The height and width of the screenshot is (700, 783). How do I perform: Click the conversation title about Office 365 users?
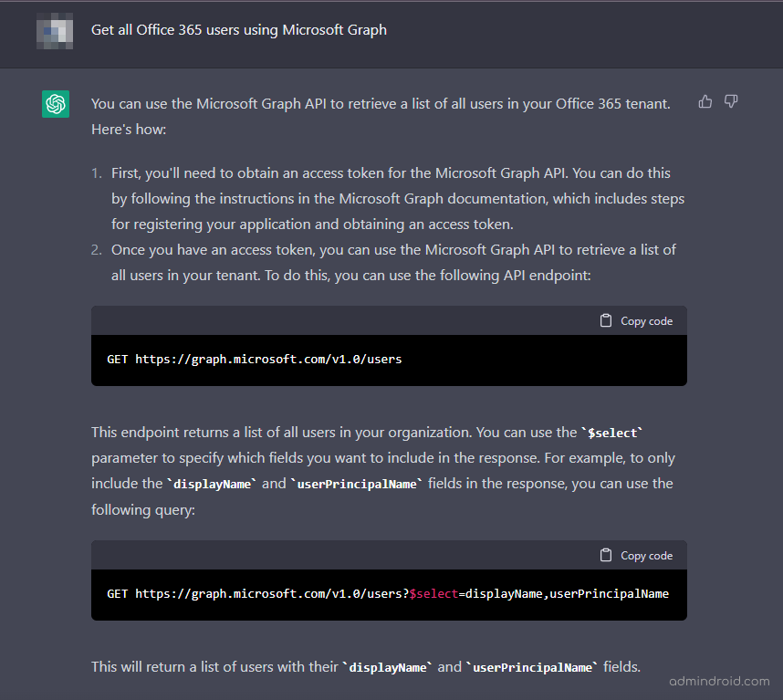click(x=237, y=30)
